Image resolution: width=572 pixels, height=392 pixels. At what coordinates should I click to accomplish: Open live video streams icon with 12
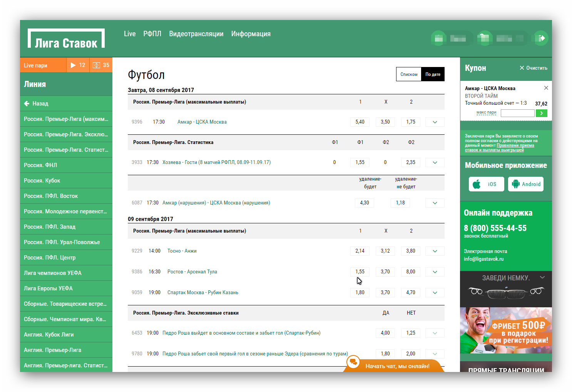(x=78, y=65)
